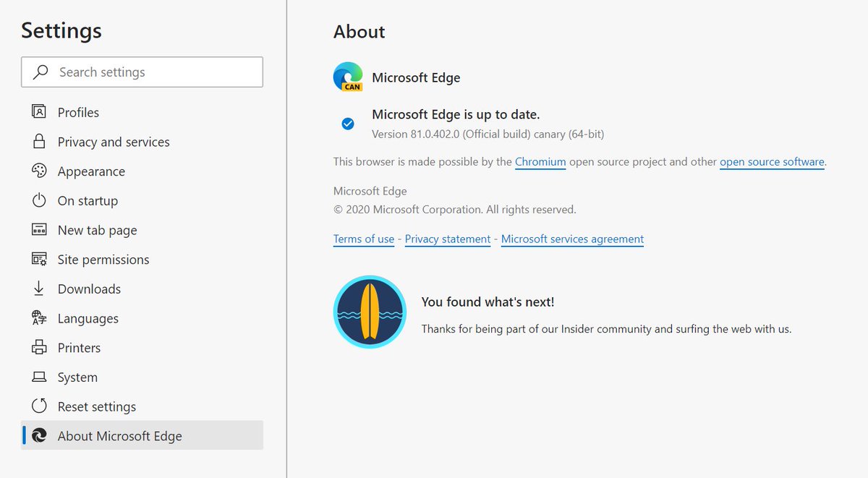Click 'Microsoft Edge is up to date.' text

pos(456,114)
